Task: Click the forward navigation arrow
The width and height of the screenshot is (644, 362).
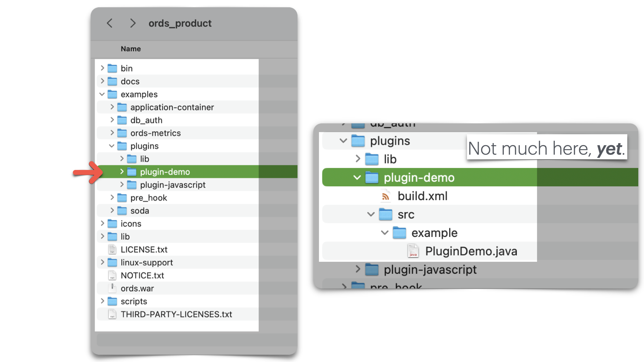Action: click(133, 23)
